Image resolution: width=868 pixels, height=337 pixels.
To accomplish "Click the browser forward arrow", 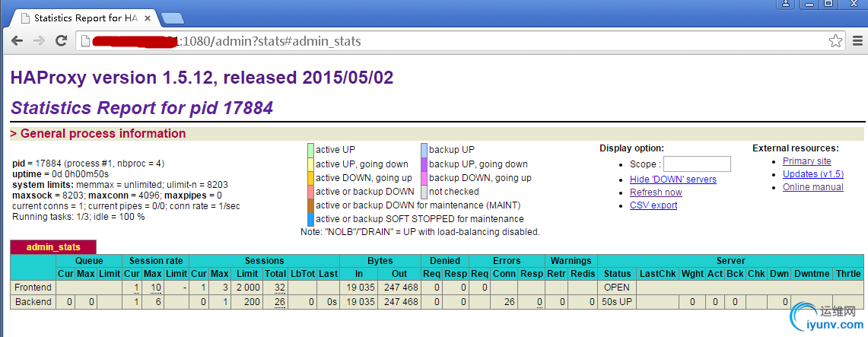I will [39, 41].
